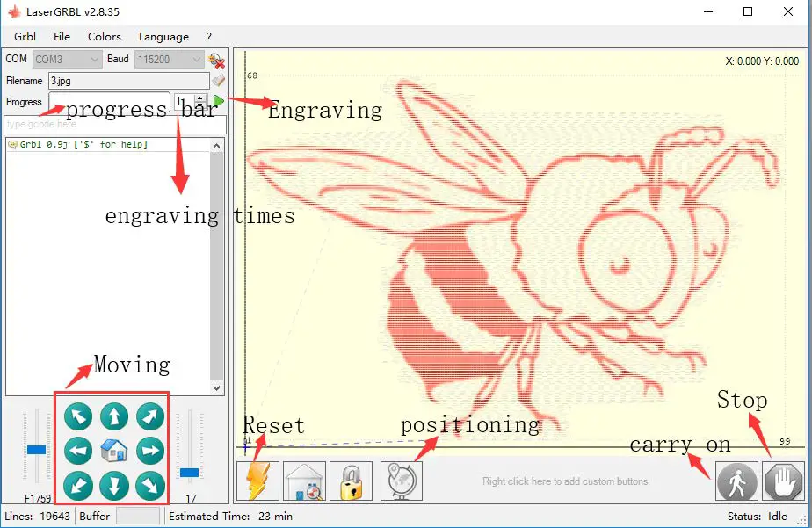Open the question mark help menu
The height and width of the screenshot is (528, 812).
click(x=208, y=37)
